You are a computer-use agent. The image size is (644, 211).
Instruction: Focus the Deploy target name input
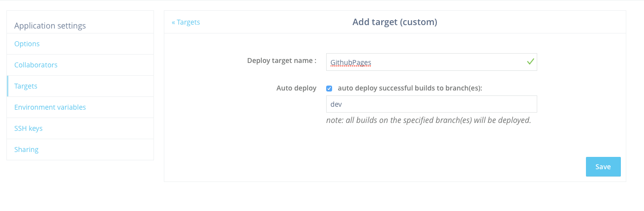431,62
